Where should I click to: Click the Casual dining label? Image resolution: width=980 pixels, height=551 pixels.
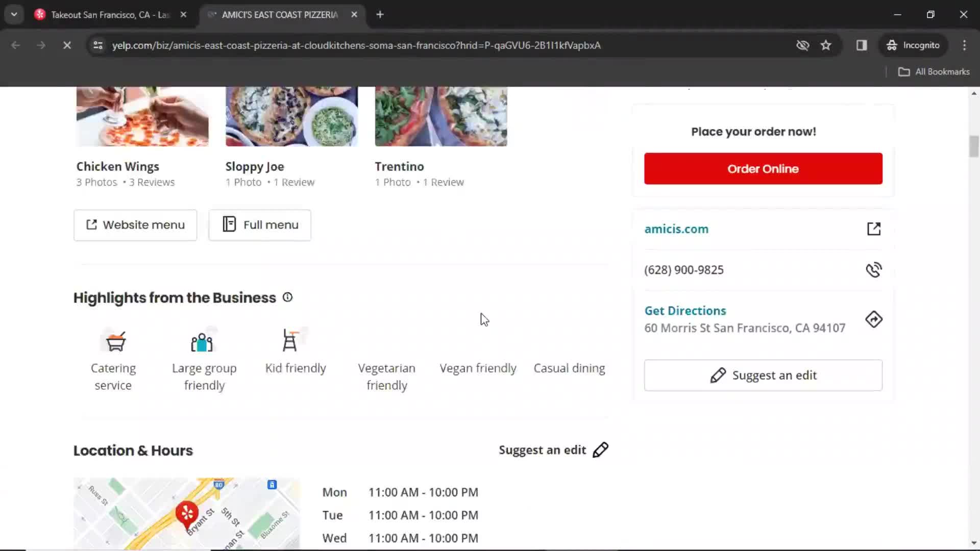pos(569,368)
